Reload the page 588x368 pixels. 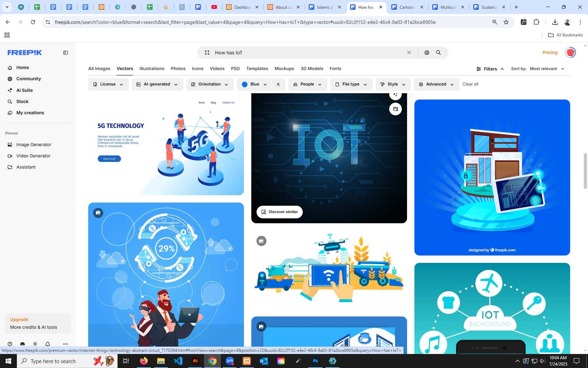pos(33,22)
